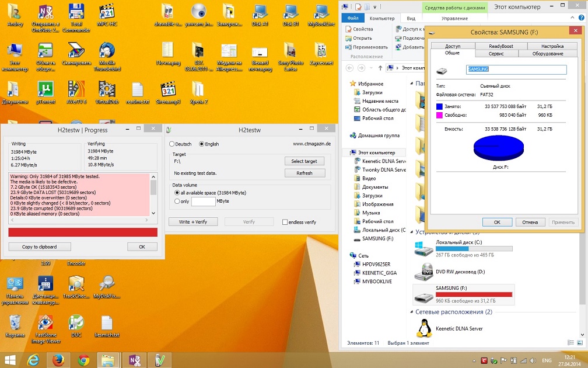Click blue Занято color swatch
This screenshot has height=368, width=588.
point(439,106)
